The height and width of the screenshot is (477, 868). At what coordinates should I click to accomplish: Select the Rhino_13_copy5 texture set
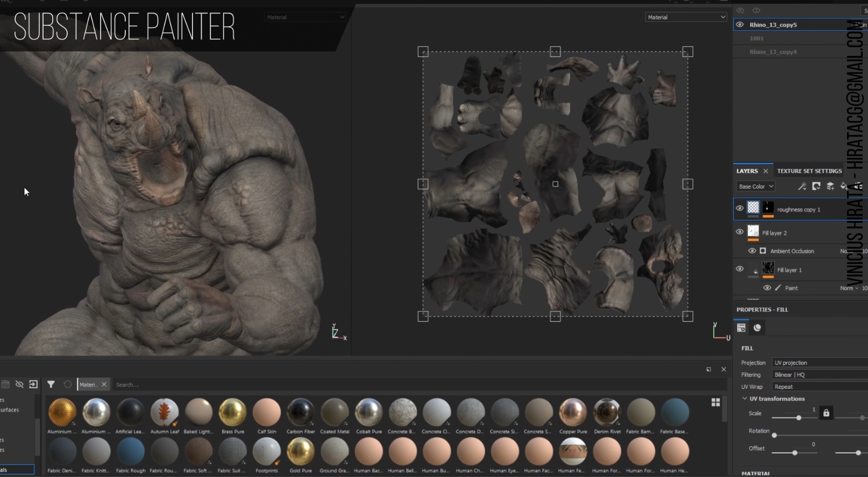[x=773, y=25]
